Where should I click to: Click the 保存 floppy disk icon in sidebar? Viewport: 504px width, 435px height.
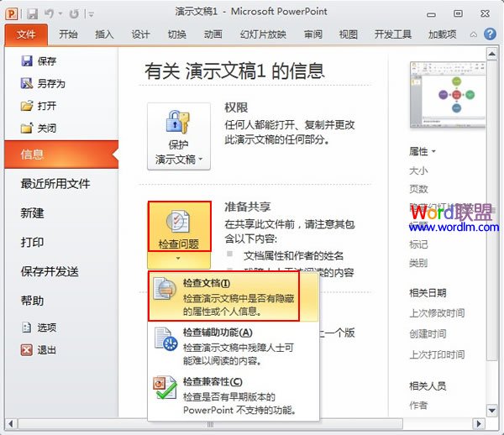click(x=27, y=60)
